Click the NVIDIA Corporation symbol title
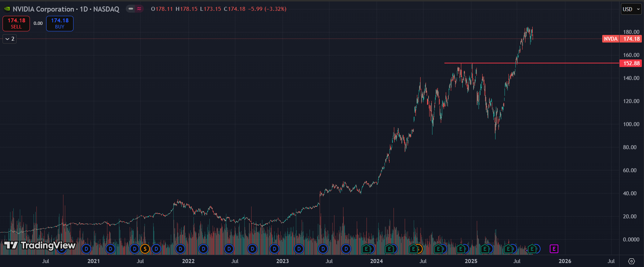 coord(44,9)
